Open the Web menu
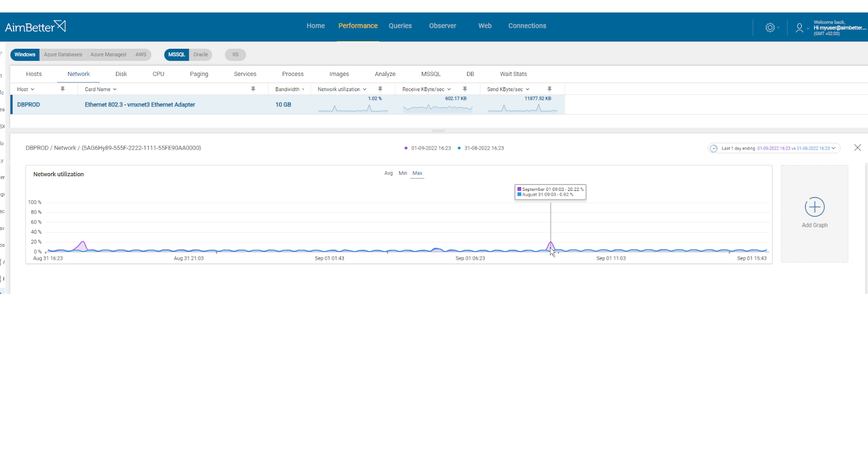 pyautogui.click(x=485, y=26)
